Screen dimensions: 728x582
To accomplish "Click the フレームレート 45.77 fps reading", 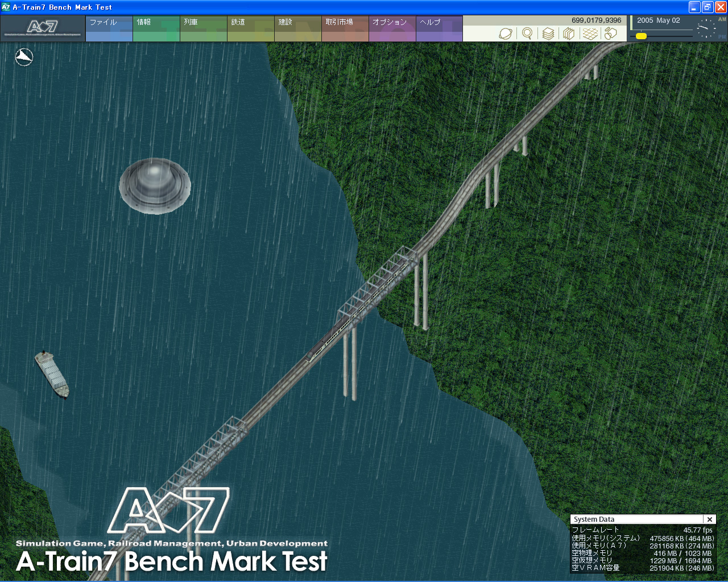I will 642,530.
